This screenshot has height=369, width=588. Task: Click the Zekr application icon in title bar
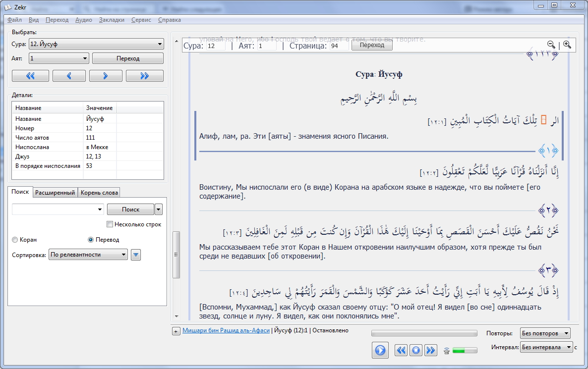coord(7,7)
